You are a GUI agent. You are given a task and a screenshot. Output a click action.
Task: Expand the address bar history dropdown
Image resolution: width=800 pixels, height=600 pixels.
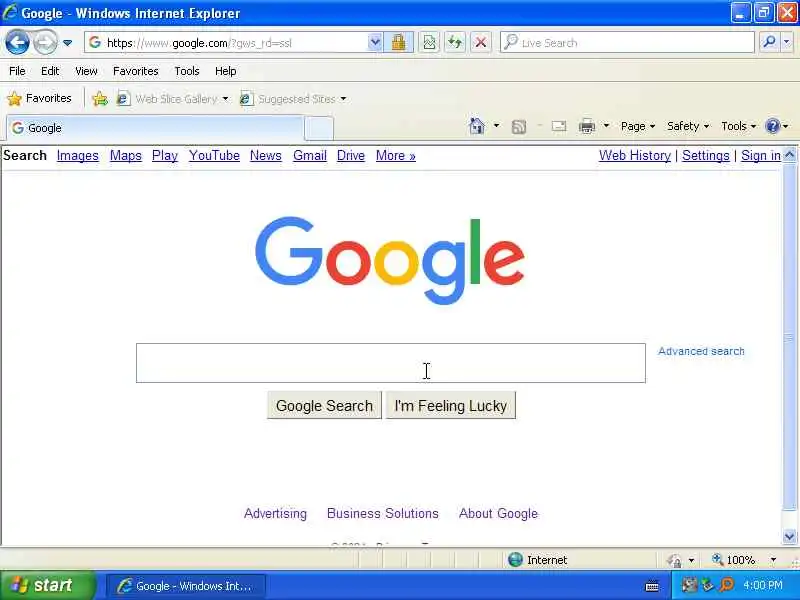(x=375, y=42)
